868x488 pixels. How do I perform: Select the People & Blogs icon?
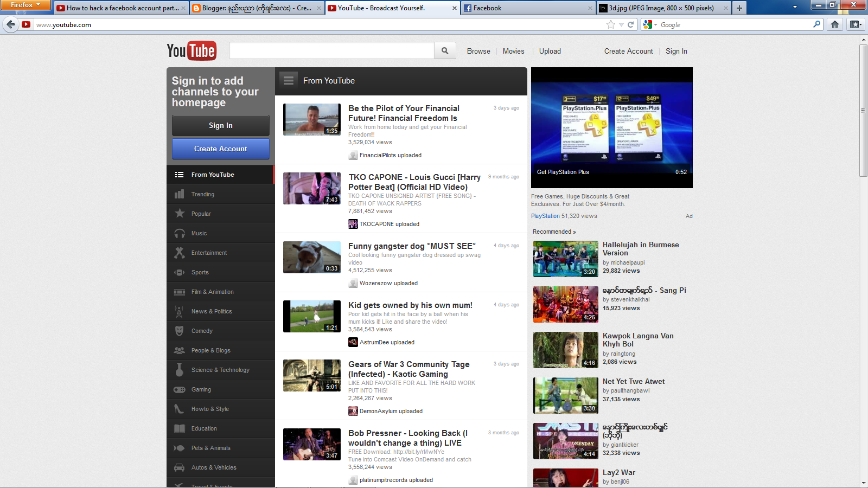pyautogui.click(x=179, y=350)
